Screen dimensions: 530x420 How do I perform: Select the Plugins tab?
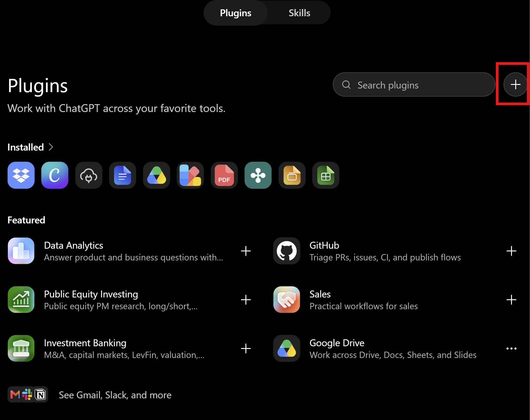(235, 13)
